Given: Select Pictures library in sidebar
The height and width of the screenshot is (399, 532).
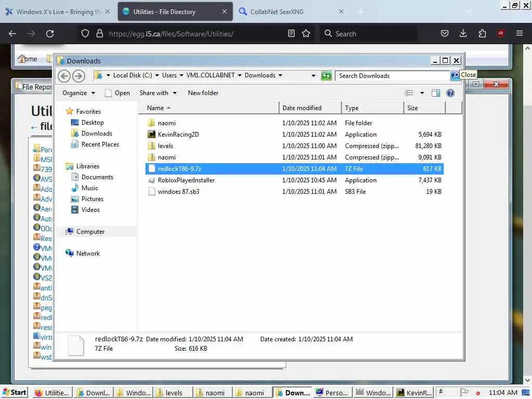Looking at the screenshot, I should point(87,199).
